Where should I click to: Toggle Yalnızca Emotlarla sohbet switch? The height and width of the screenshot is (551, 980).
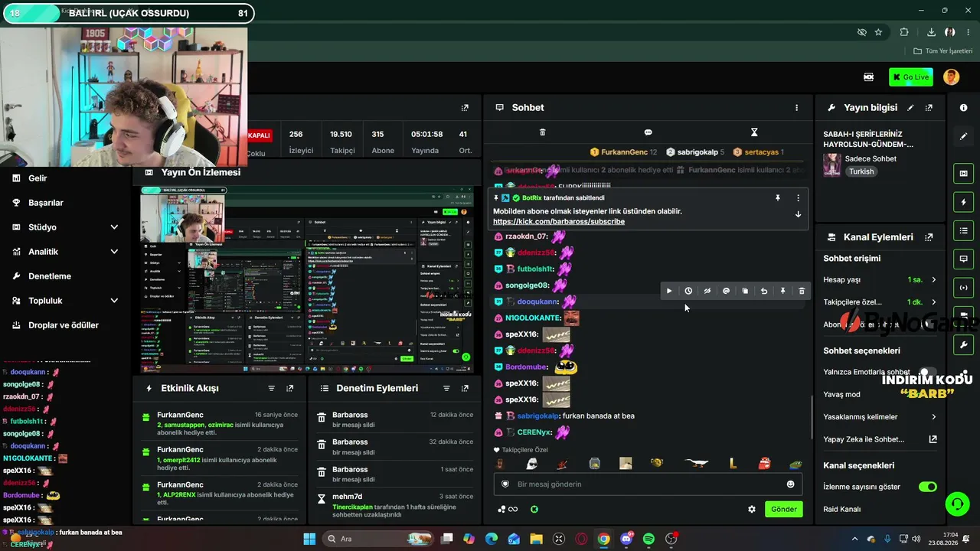tap(927, 372)
